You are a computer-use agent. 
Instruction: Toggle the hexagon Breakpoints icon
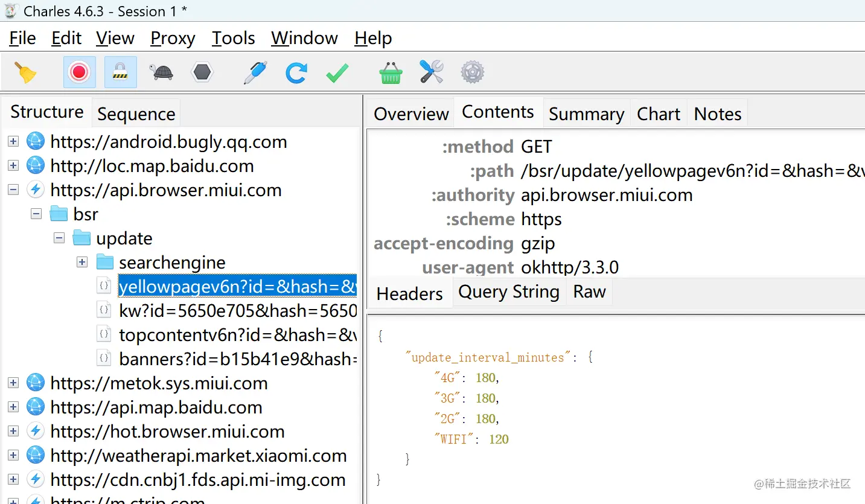(x=202, y=72)
